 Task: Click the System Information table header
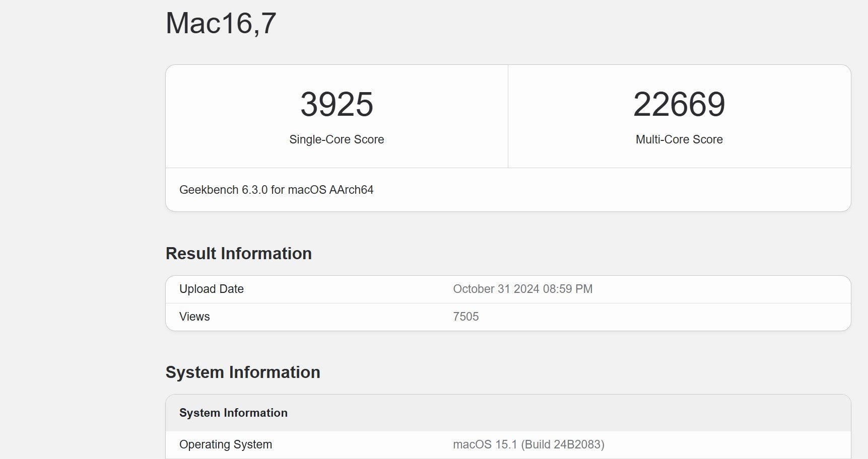point(234,413)
